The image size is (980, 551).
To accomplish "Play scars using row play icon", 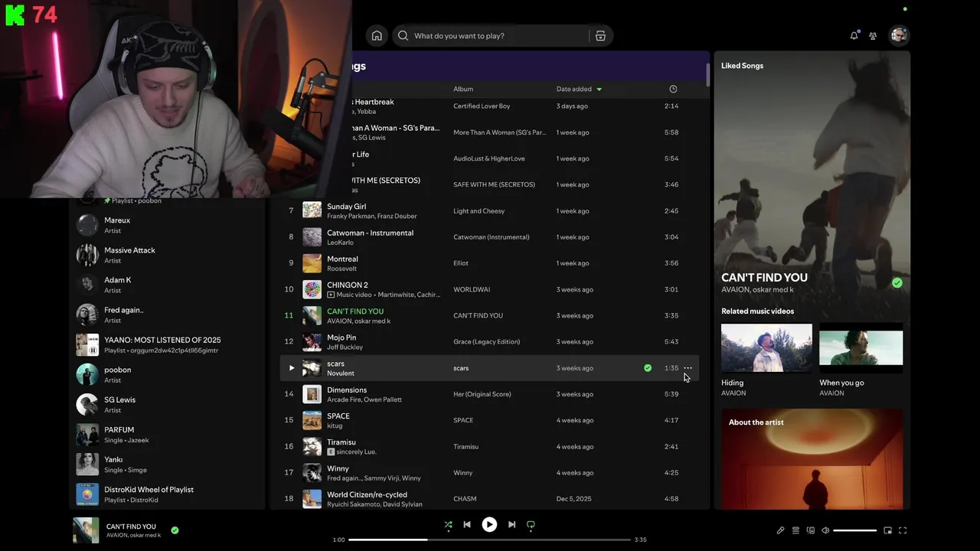I will (291, 368).
